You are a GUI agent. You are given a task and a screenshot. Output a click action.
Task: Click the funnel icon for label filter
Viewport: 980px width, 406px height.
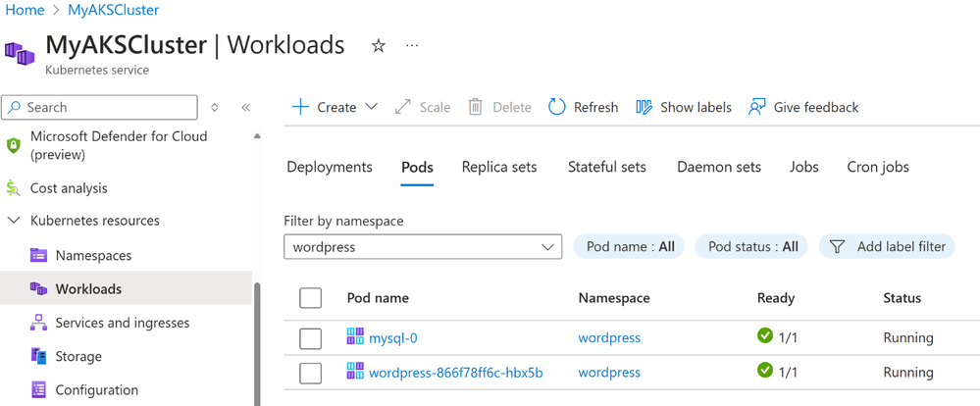838,247
